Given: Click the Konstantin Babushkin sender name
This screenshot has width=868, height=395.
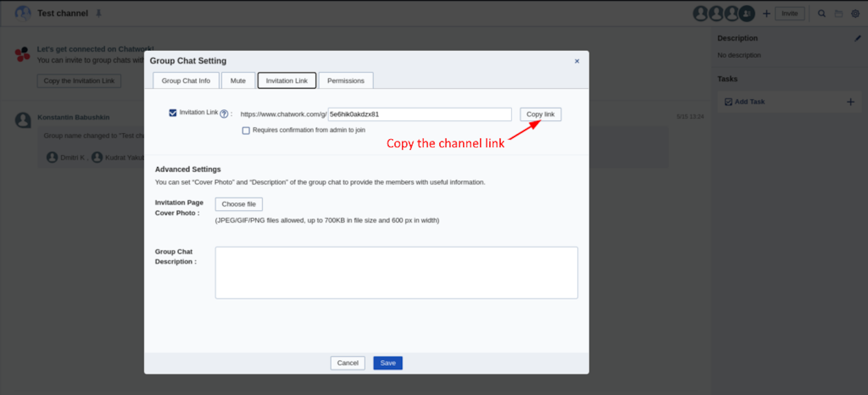Looking at the screenshot, I should 73,117.
